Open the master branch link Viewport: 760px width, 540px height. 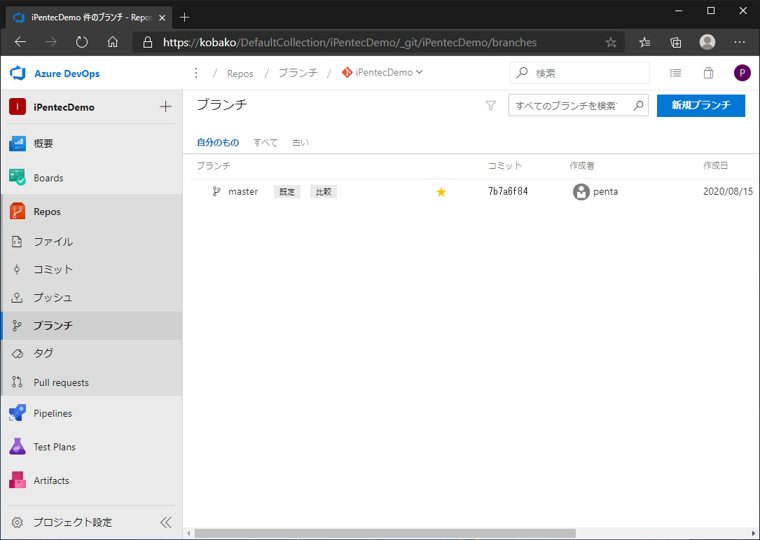pyautogui.click(x=243, y=191)
